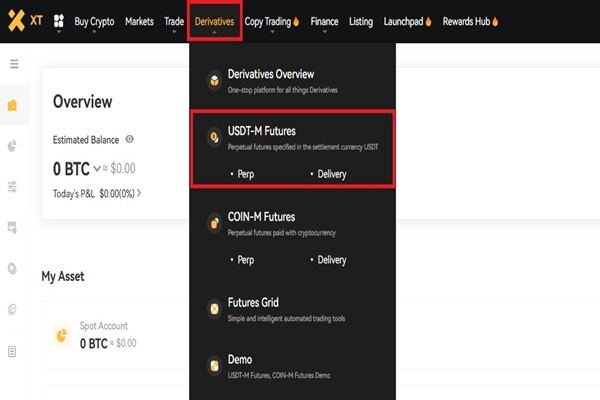Click the Futures Grid icon

point(215,309)
